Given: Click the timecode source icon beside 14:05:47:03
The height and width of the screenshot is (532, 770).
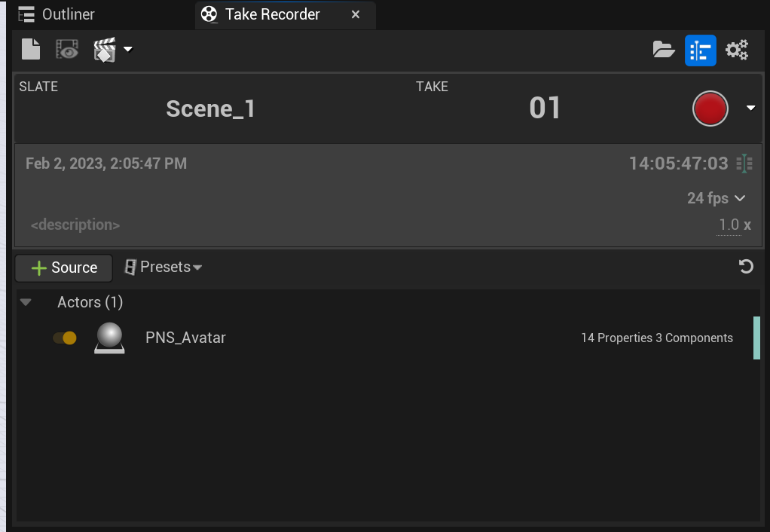Looking at the screenshot, I should pyautogui.click(x=744, y=163).
